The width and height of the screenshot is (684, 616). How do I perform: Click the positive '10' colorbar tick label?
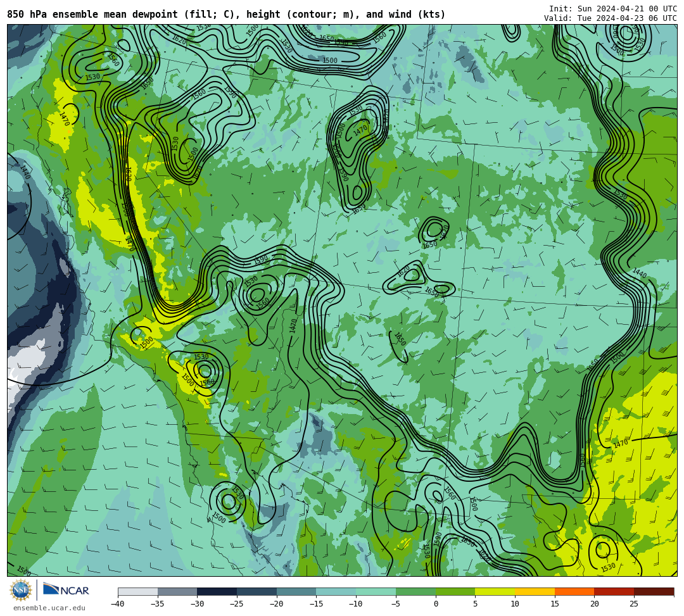point(515,604)
